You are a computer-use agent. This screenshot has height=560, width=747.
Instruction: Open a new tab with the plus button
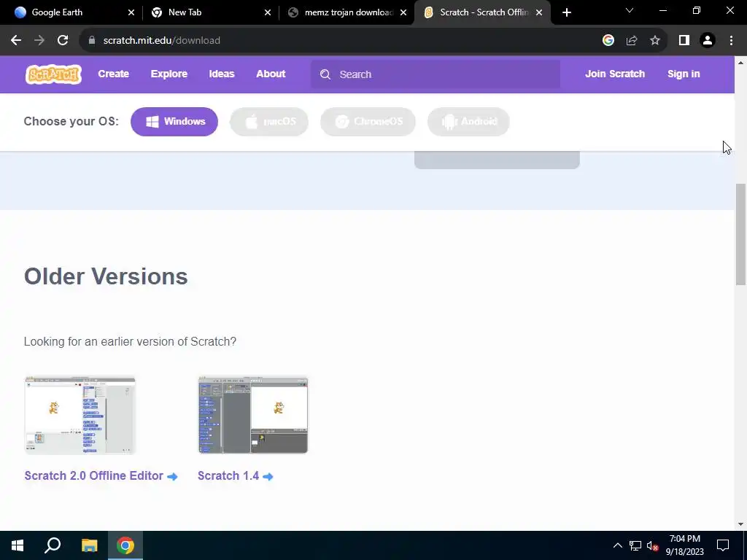pos(566,13)
